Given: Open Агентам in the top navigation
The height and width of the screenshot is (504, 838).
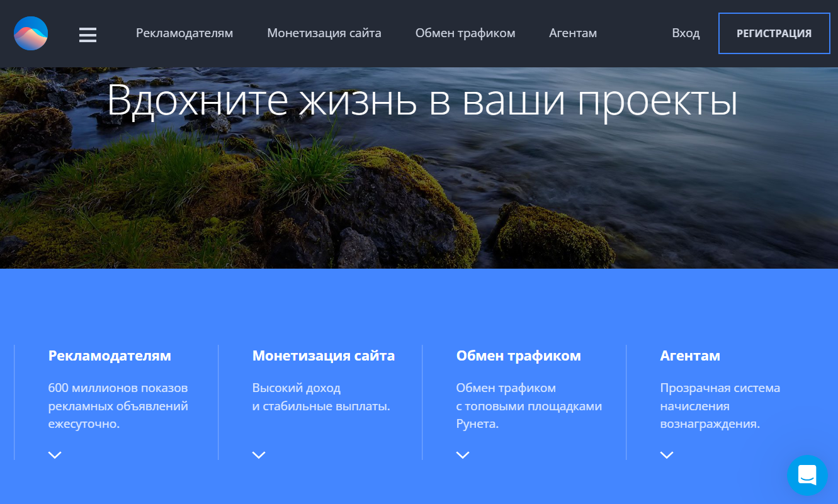Looking at the screenshot, I should (x=573, y=33).
